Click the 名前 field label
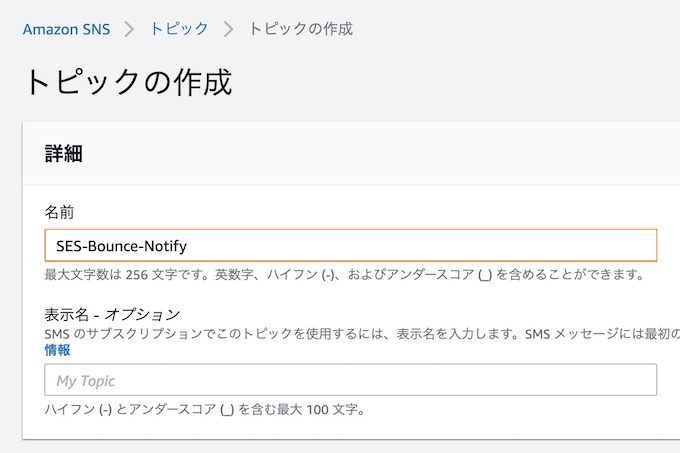The height and width of the screenshot is (453, 680). [59, 212]
